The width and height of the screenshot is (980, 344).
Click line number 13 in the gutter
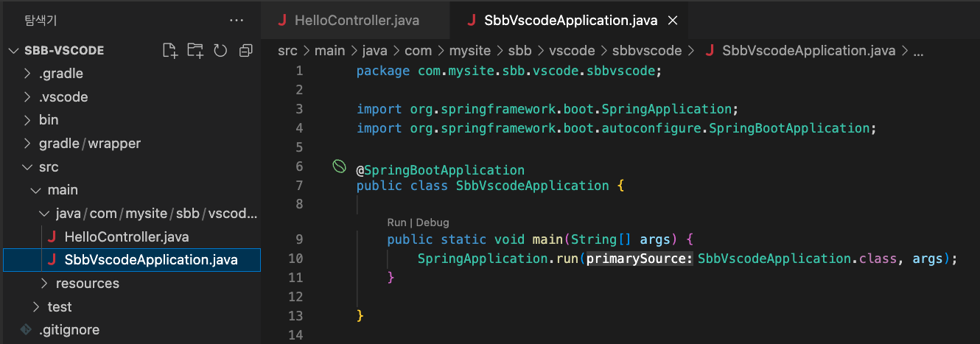pos(296,315)
